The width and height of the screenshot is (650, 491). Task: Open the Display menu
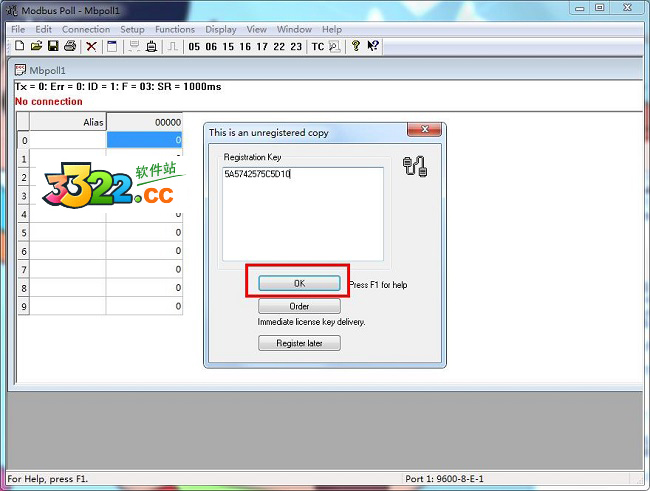click(221, 29)
